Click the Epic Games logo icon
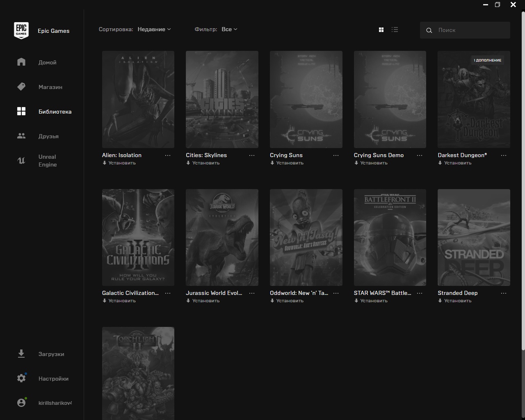Screen dimensions: 525x420 [21, 31]
